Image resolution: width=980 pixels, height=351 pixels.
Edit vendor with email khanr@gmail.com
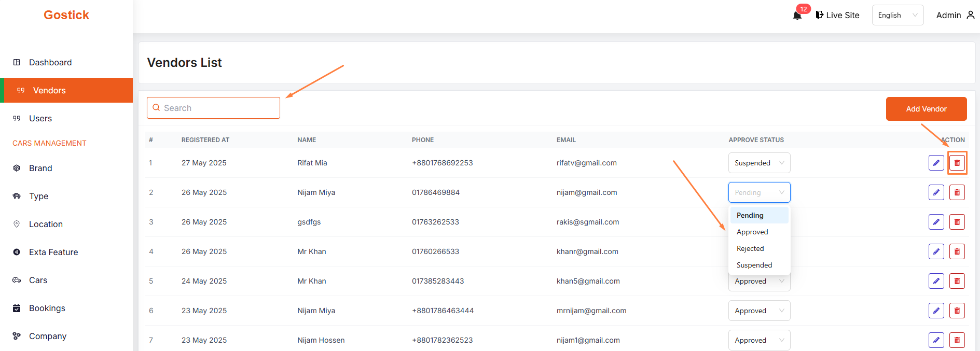[936, 251]
